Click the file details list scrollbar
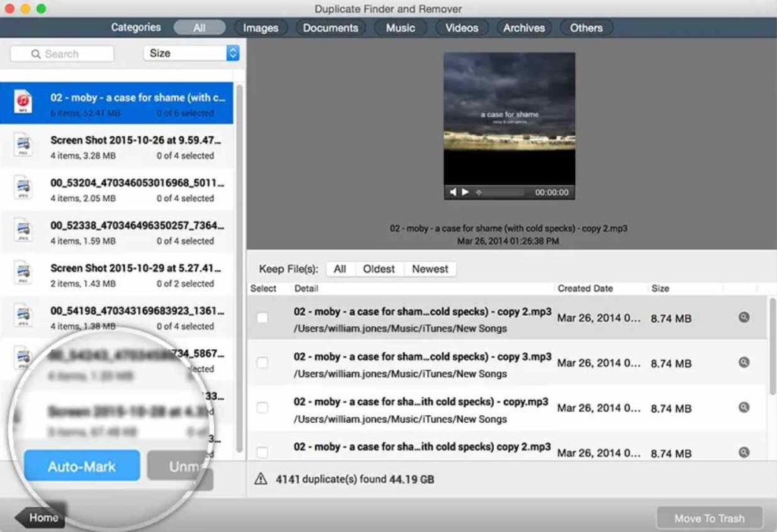The height and width of the screenshot is (532, 777). pos(772,346)
